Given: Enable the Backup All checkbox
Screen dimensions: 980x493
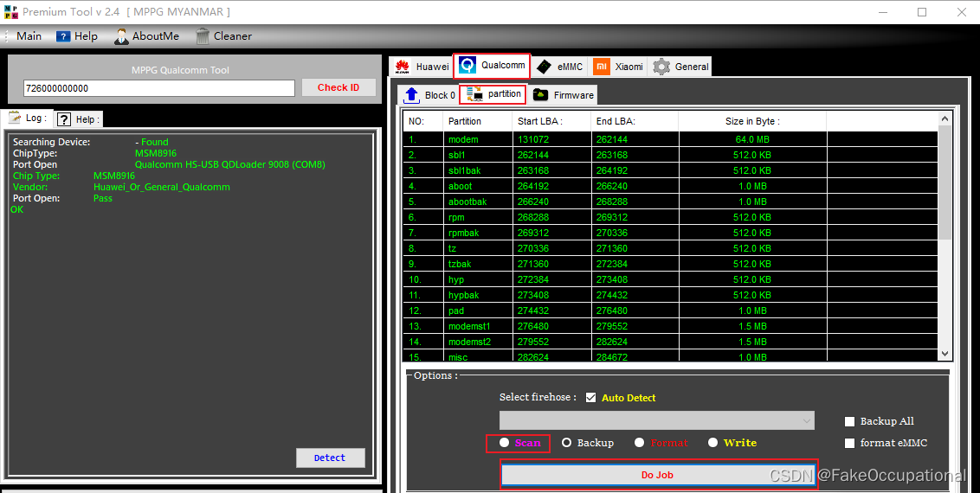Looking at the screenshot, I should (x=849, y=421).
